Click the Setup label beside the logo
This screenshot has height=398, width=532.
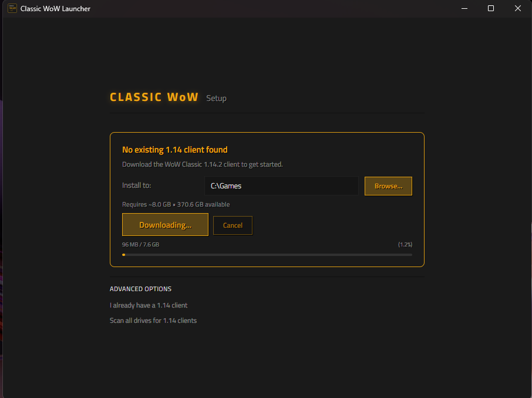(216, 99)
